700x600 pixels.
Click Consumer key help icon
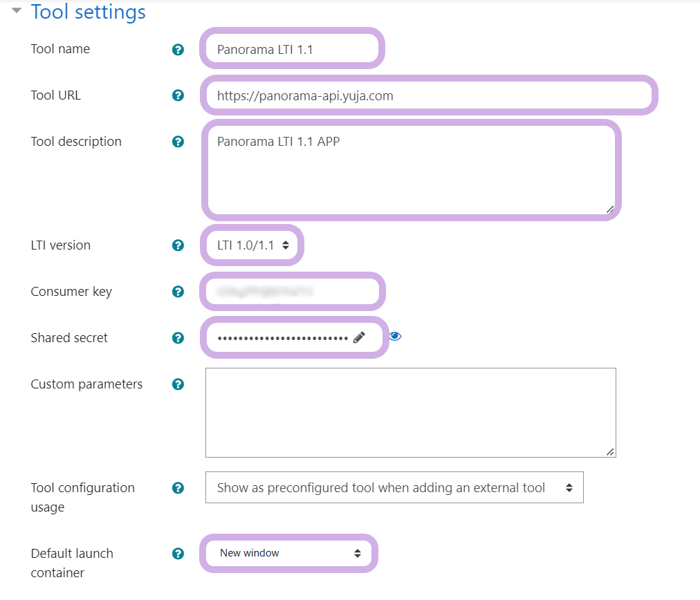point(178,292)
